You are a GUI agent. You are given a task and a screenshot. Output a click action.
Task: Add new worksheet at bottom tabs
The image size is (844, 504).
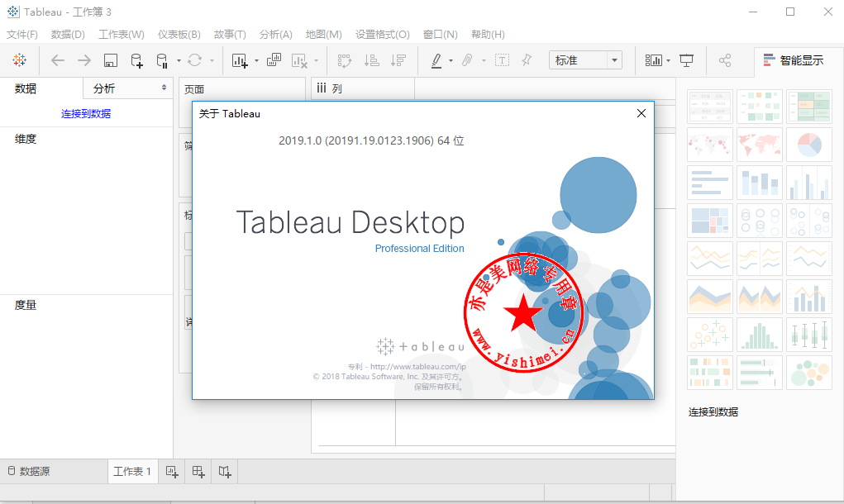(x=172, y=472)
